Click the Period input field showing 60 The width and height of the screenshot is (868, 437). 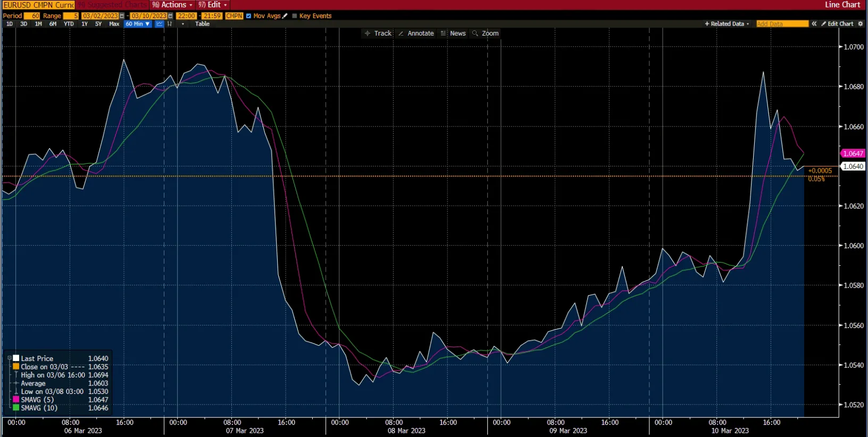point(32,16)
